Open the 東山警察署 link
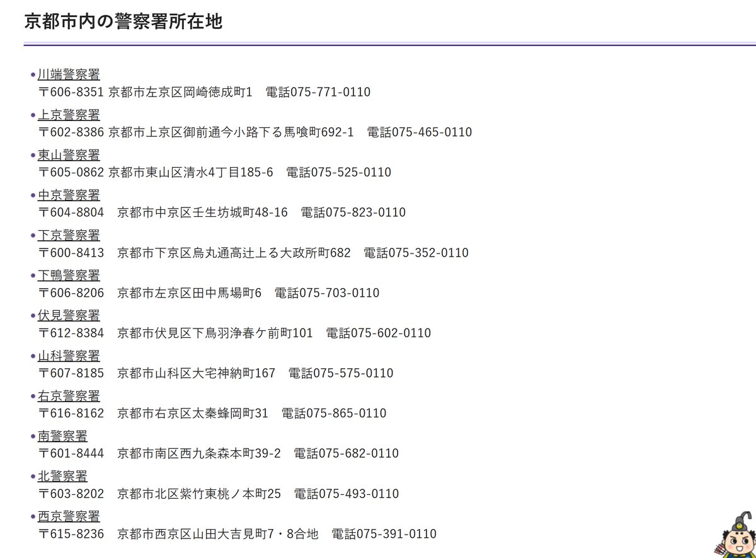Viewport: 756px width, 558px height. [69, 155]
